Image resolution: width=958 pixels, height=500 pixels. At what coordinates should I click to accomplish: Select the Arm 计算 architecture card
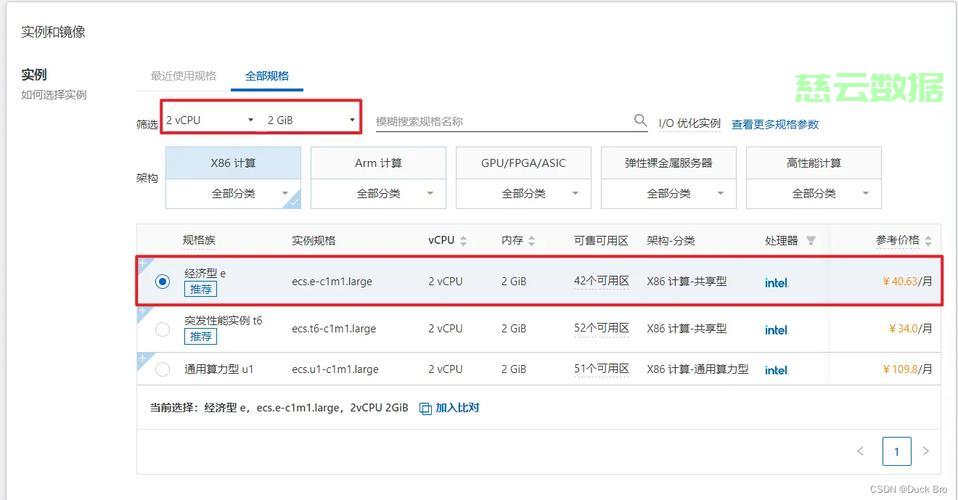(378, 163)
